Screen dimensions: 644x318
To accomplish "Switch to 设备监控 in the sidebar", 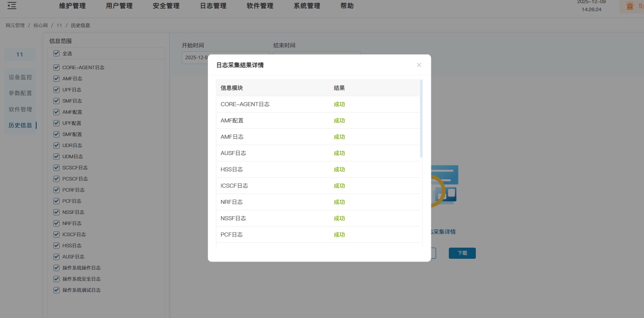I will tap(20, 77).
